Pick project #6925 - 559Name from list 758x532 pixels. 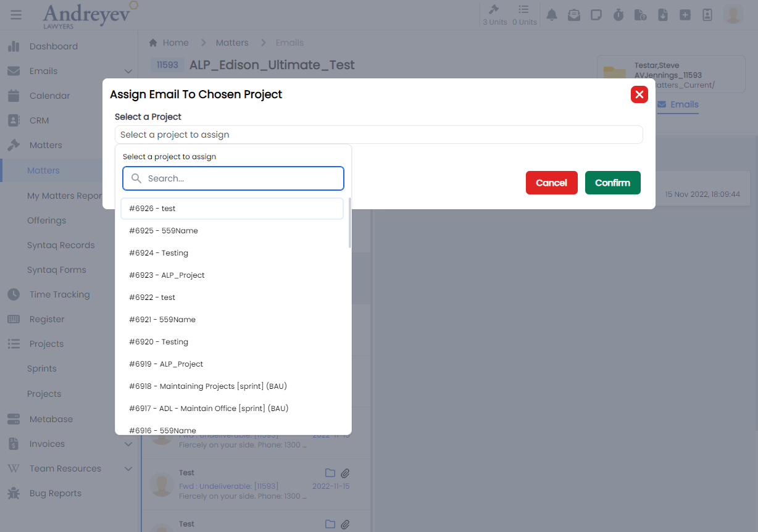pyautogui.click(x=164, y=231)
